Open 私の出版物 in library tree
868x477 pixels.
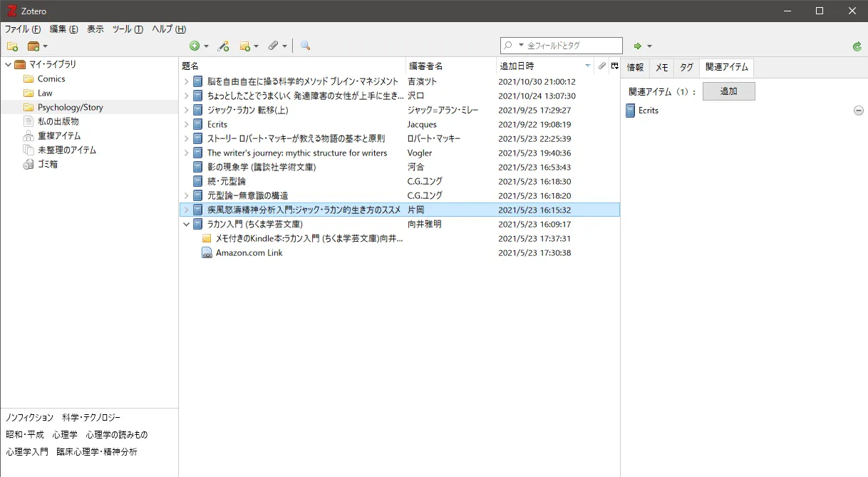pos(58,121)
